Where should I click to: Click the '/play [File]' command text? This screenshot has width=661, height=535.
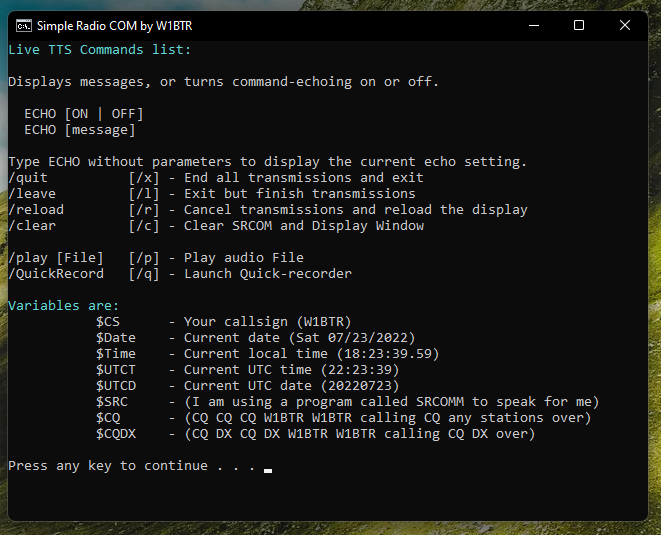click(x=56, y=258)
